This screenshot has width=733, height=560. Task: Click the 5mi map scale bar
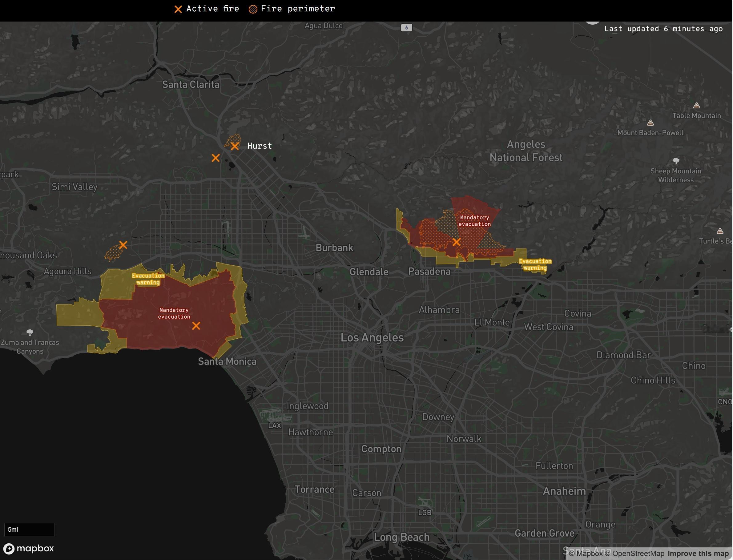coord(29,529)
